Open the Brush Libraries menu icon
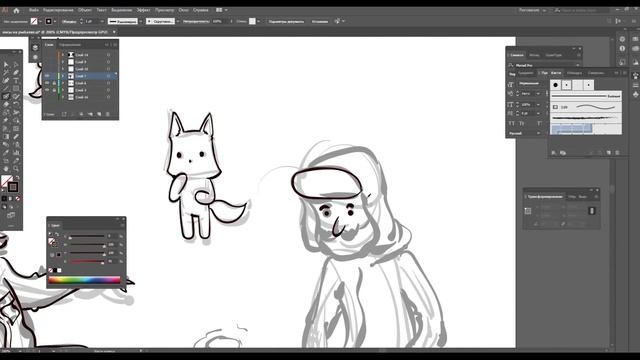 [554, 153]
